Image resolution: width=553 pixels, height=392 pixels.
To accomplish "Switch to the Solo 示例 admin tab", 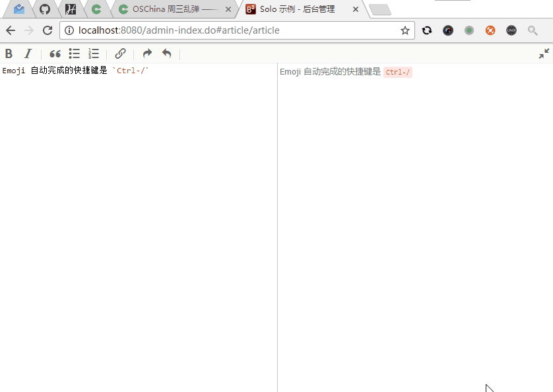I will [x=290, y=9].
